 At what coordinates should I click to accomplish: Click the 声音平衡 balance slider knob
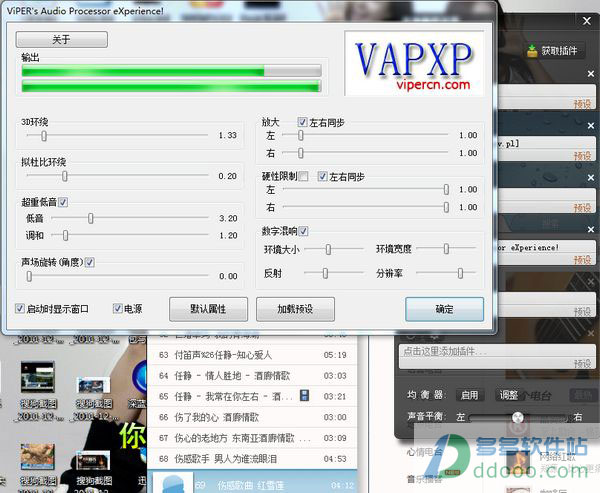(x=518, y=417)
